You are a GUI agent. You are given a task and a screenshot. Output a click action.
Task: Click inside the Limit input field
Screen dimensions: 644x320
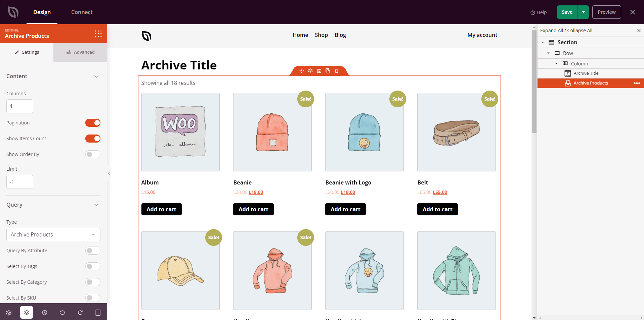[19, 181]
